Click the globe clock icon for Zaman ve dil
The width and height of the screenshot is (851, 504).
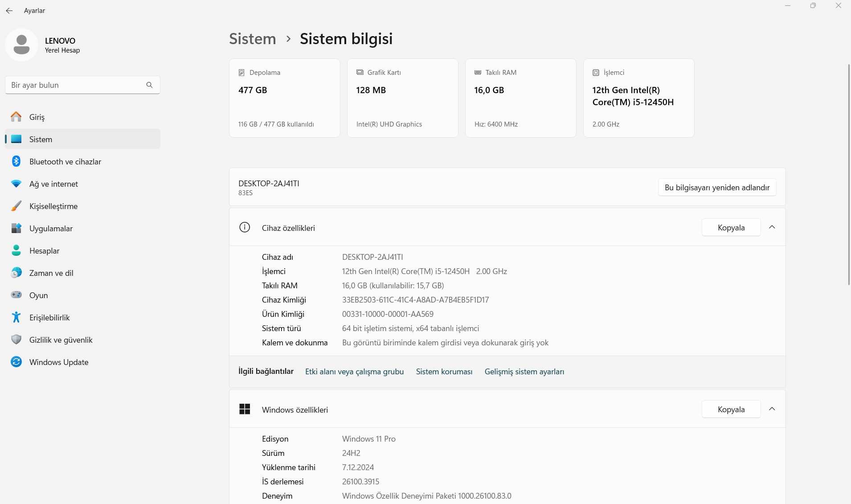point(16,273)
